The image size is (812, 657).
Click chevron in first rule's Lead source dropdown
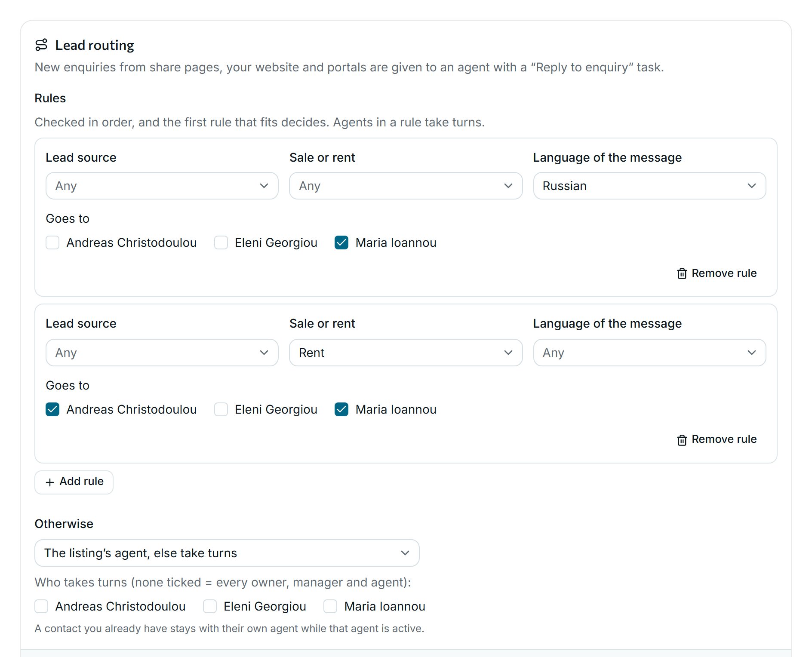tap(264, 186)
